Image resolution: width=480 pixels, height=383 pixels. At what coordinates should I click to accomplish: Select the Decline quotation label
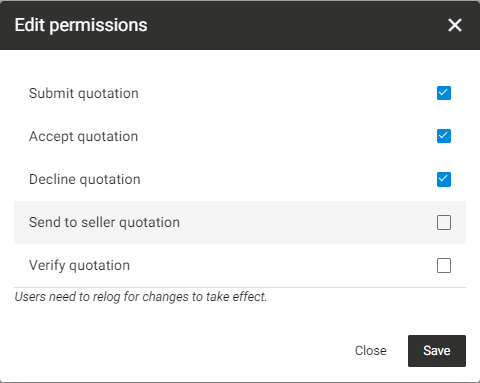[x=85, y=179]
